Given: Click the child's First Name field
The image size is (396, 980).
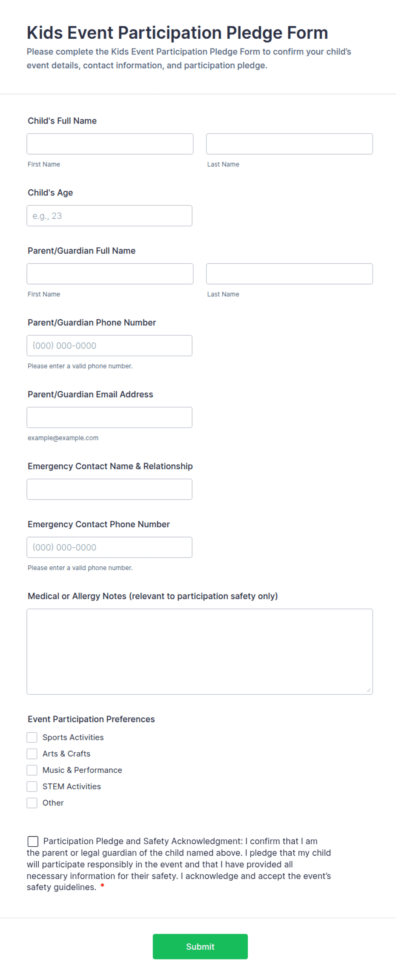Looking at the screenshot, I should tap(110, 144).
